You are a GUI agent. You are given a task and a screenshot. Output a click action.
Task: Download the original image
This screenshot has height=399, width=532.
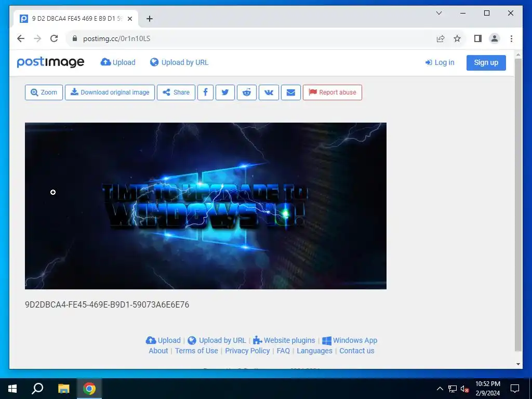coord(110,92)
